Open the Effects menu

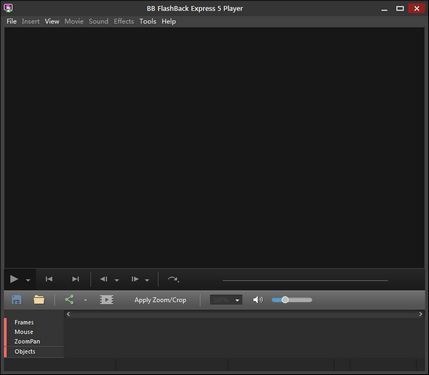[124, 21]
